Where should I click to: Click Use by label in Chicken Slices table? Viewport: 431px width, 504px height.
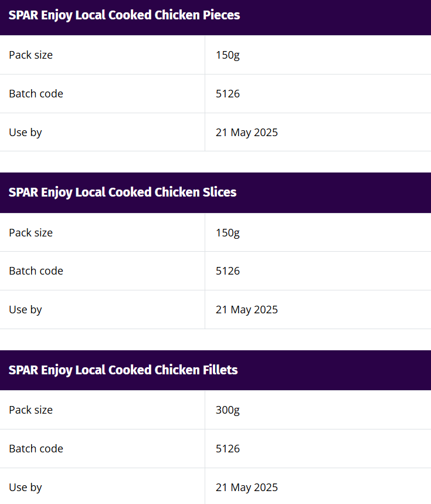(x=25, y=310)
